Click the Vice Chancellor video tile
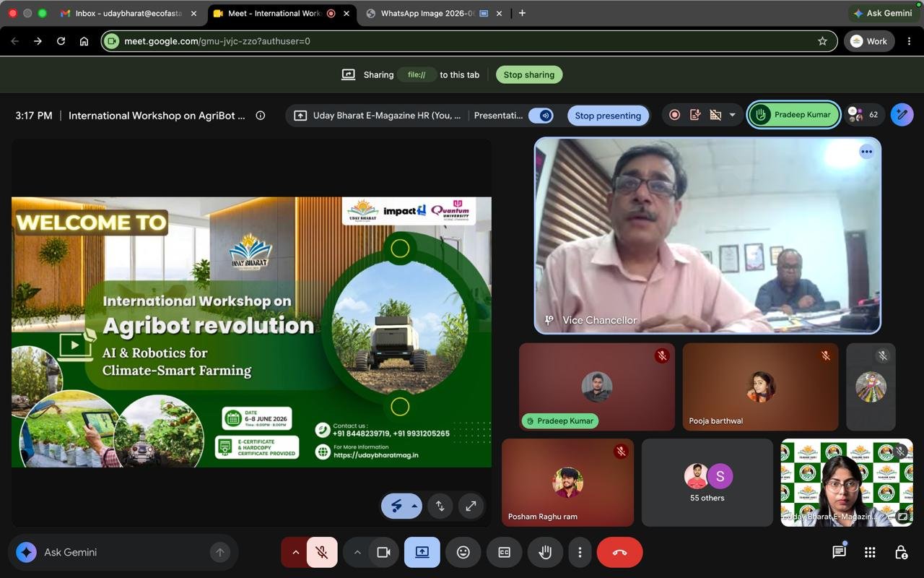The width and height of the screenshot is (924, 578). click(x=707, y=236)
